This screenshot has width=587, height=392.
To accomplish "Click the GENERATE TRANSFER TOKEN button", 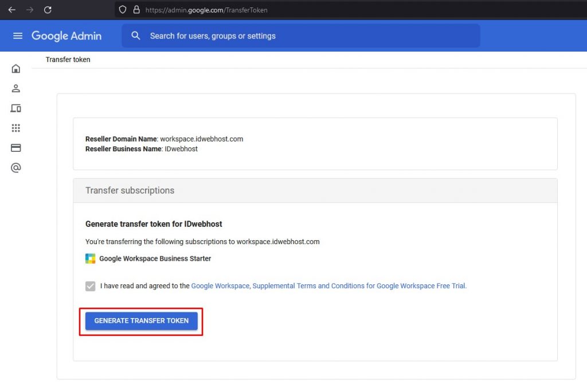I will click(141, 321).
